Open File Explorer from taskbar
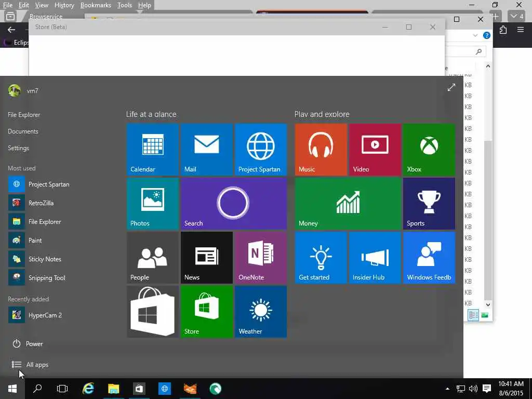Viewport: 532px width, 399px height. tap(114, 389)
